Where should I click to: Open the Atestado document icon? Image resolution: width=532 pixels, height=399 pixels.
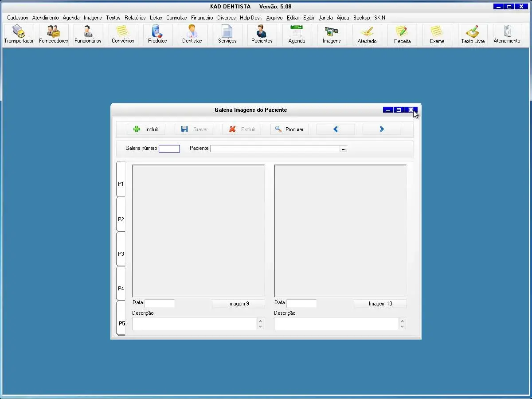pos(367,35)
